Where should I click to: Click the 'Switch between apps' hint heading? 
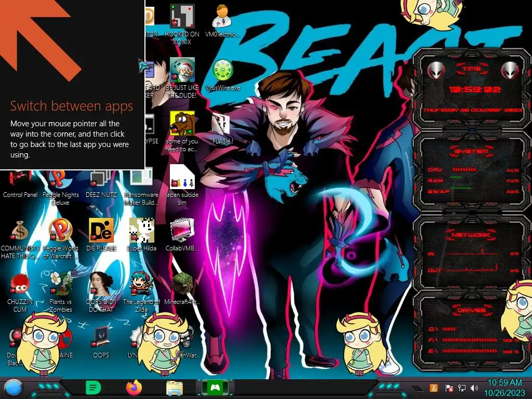coord(72,106)
